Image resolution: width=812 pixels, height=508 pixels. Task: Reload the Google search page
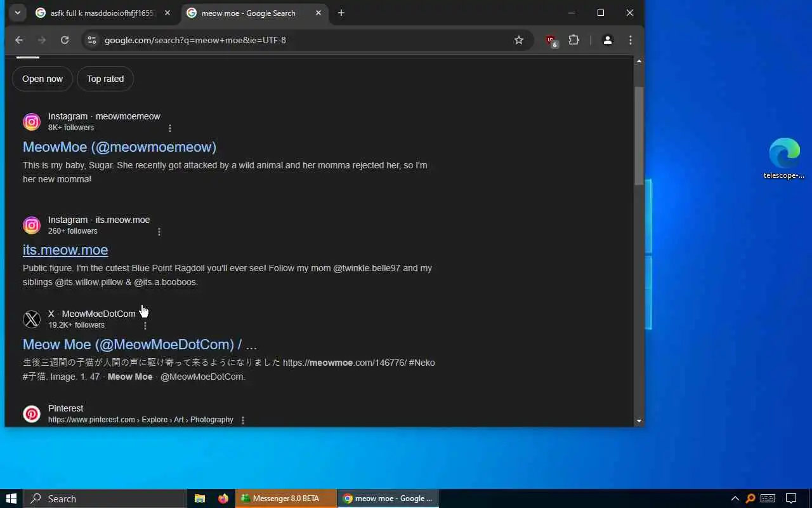[65, 40]
